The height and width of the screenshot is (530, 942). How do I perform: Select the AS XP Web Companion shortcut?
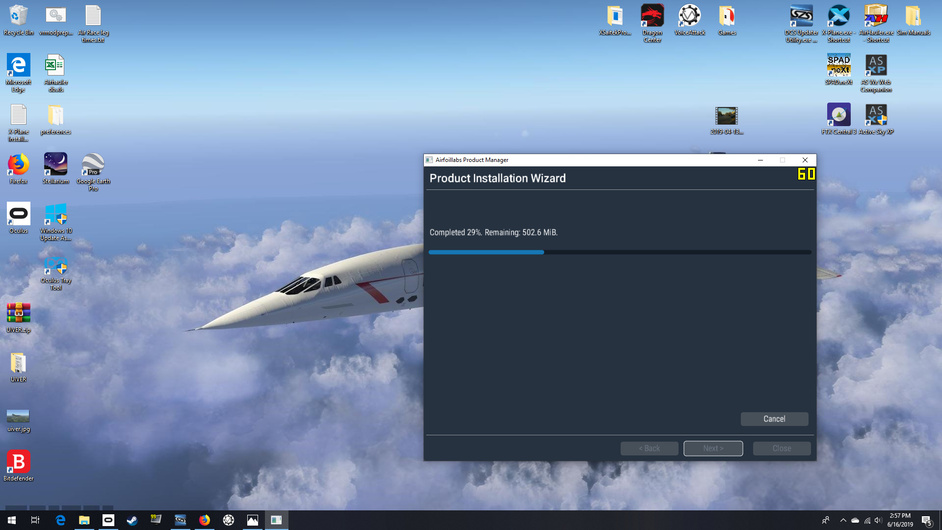(875, 73)
